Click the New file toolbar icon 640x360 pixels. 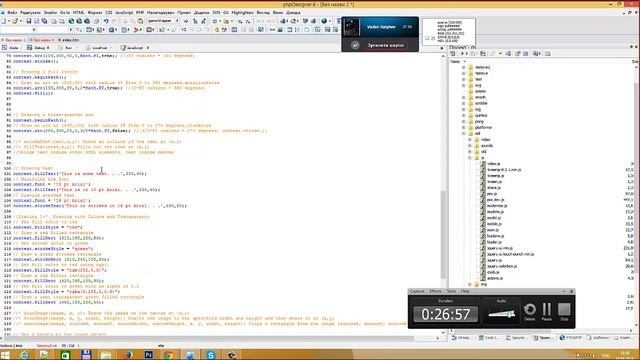[x=4, y=21]
